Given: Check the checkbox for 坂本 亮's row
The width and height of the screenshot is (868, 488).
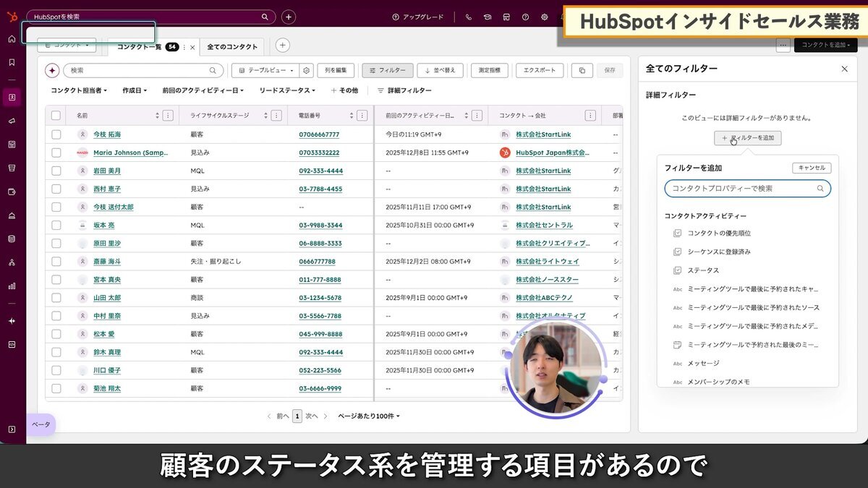Looking at the screenshot, I should point(56,225).
